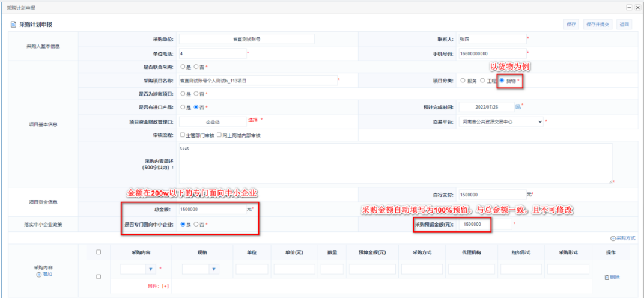This screenshot has height=298, width=644.
Task: Click the 增加 plus icon under 采购内容
Action: click(x=39, y=274)
